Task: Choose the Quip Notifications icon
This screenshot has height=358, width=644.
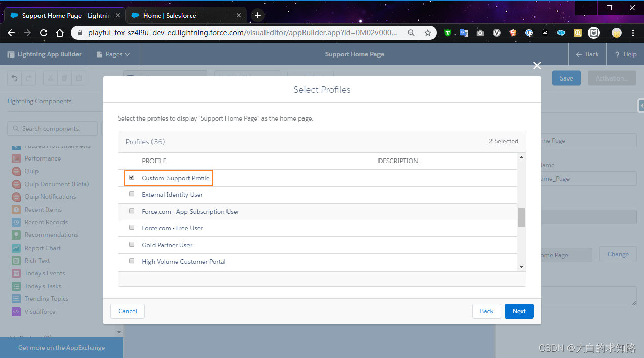Action: coord(16,197)
